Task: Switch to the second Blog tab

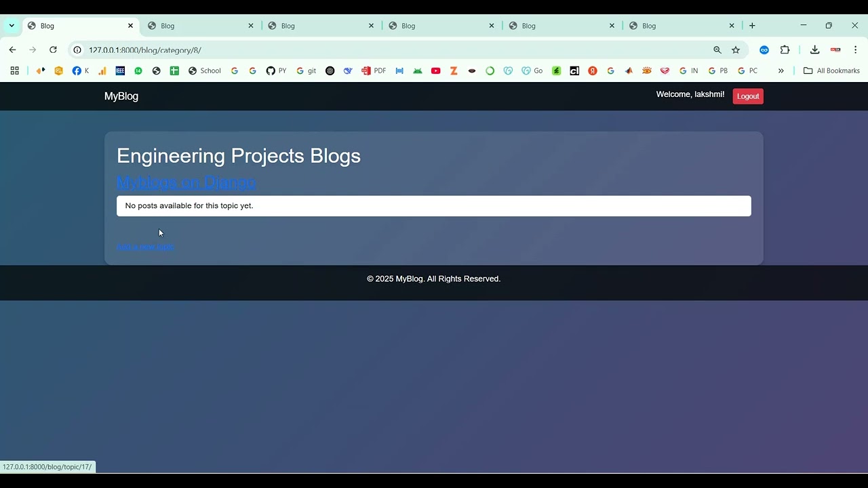Action: point(201,26)
